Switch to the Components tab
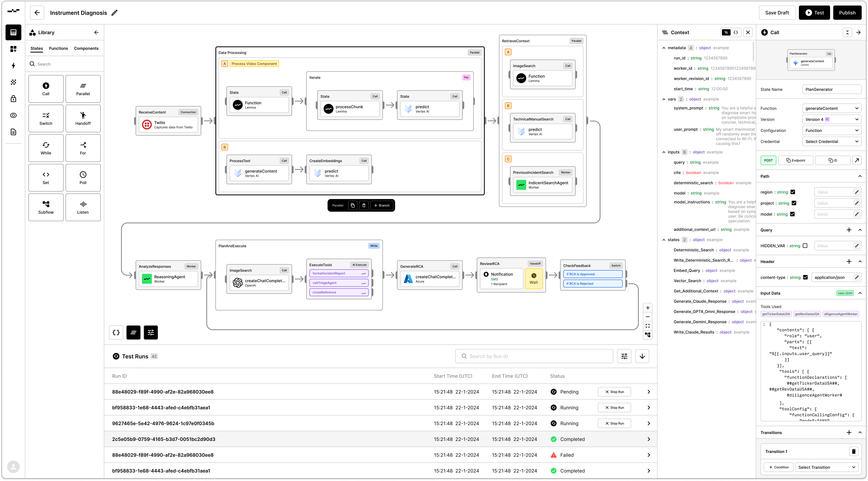The image size is (868, 481). coord(86,49)
